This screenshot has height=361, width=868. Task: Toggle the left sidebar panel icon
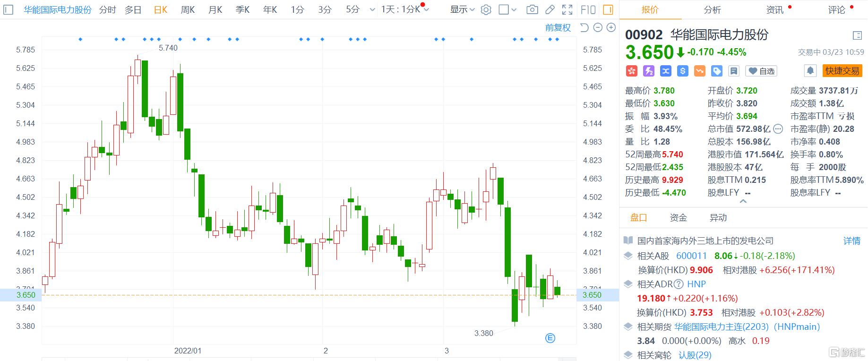(8, 9)
